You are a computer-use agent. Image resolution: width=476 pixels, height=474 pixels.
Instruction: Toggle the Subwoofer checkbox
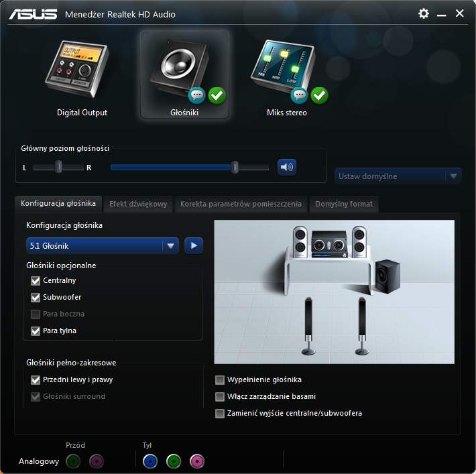[36, 298]
